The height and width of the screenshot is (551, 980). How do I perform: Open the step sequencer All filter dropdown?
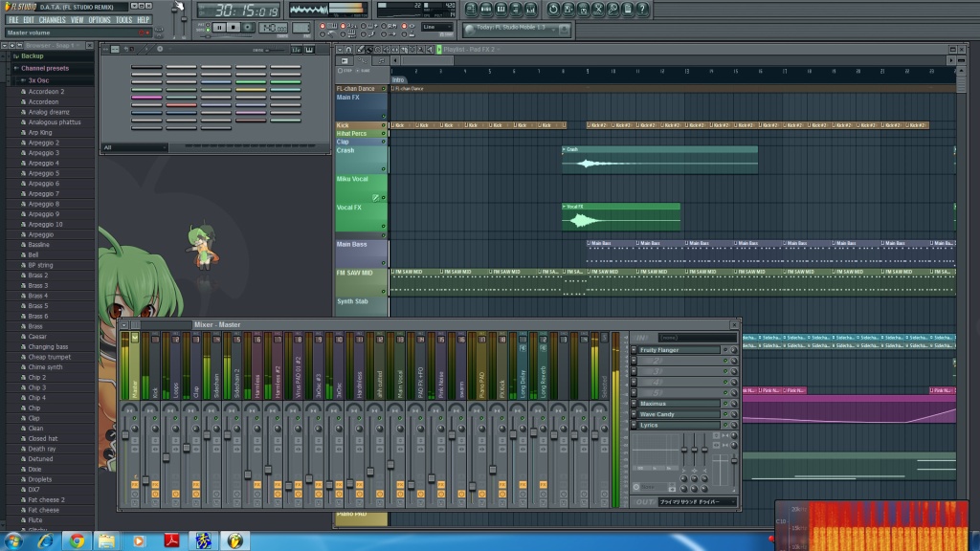pyautogui.click(x=134, y=147)
